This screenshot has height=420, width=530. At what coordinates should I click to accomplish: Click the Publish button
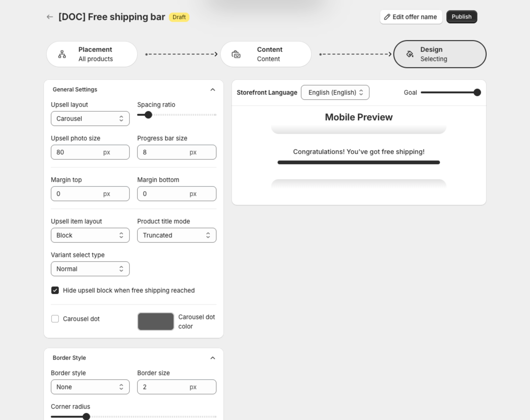point(462,17)
